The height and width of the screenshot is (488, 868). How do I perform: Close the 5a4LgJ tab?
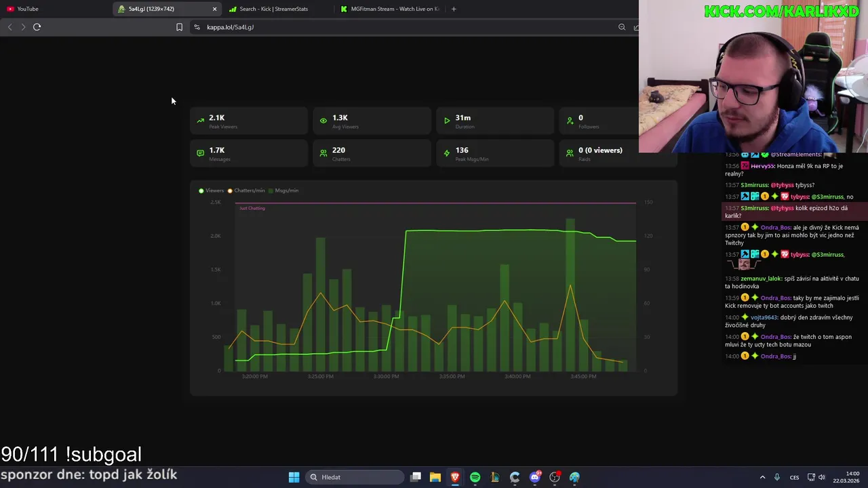(x=215, y=9)
